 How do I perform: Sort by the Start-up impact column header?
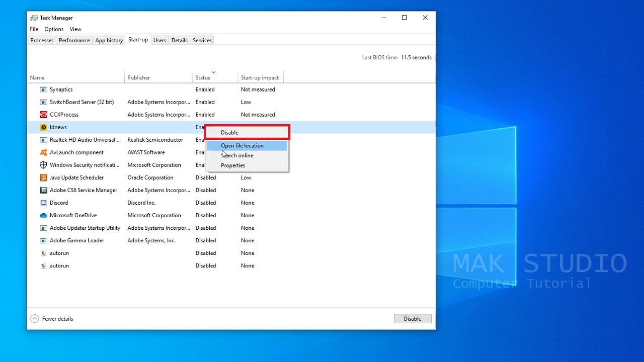[x=261, y=77]
